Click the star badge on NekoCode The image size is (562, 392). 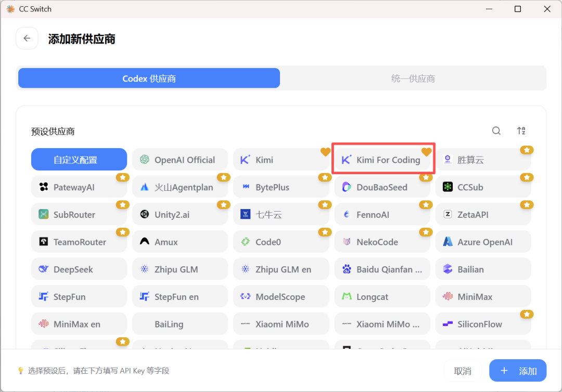point(426,232)
